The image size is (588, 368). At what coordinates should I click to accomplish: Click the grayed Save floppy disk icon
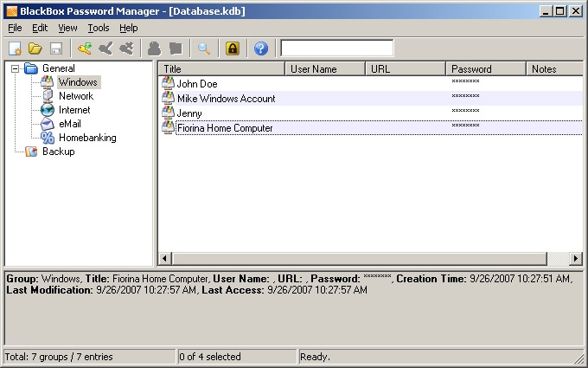click(56, 48)
